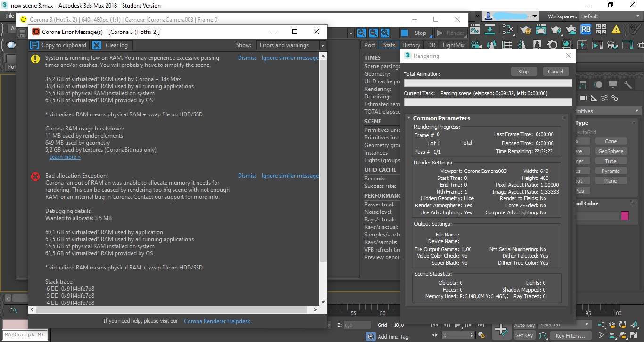The width and height of the screenshot is (644, 342).
Task: Open the Curve Editor wave icon
Action: 474,30
